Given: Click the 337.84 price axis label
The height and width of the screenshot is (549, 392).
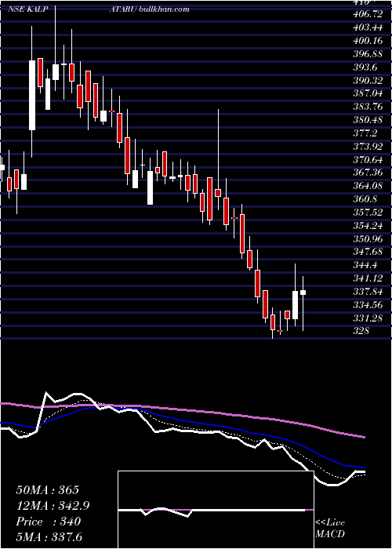Looking at the screenshot, I should tap(368, 292).
